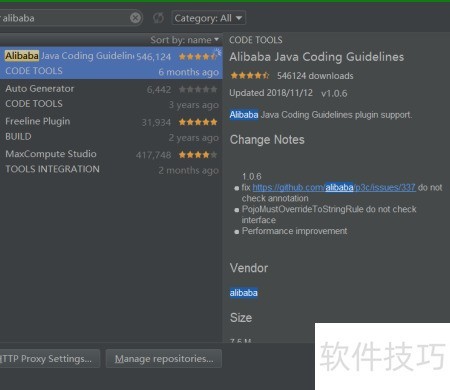Click Manage repositories button
This screenshot has width=450, height=390.
164,359
